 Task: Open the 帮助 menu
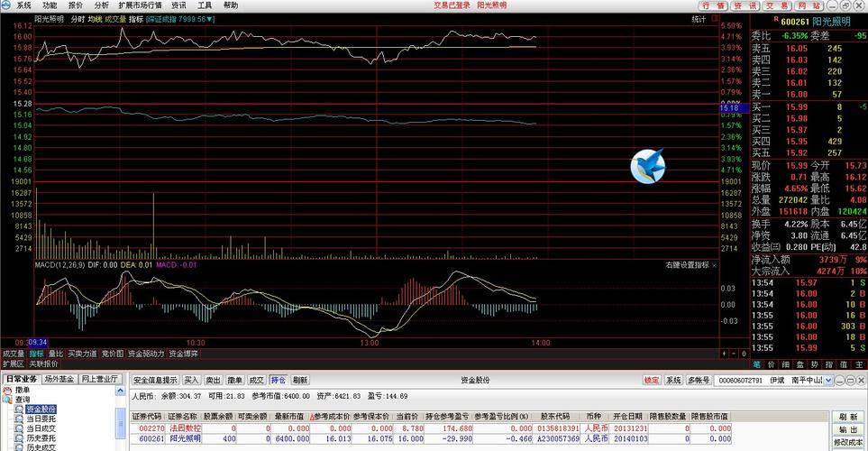231,5
